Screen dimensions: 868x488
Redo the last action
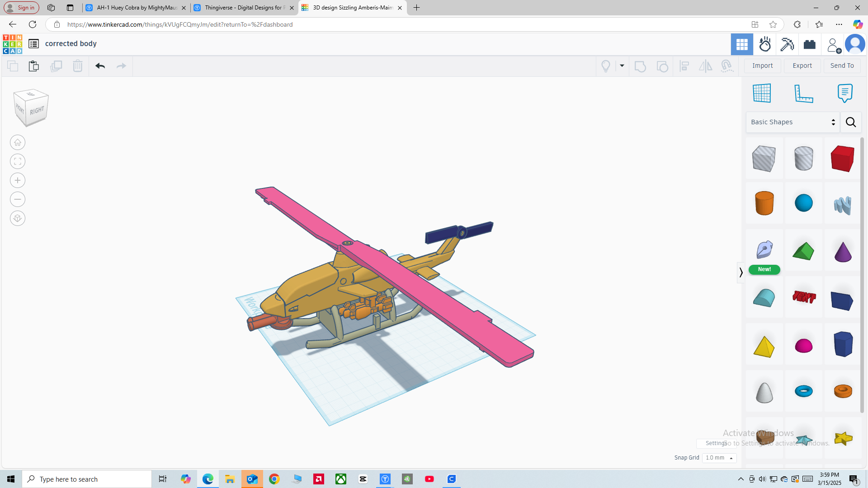pos(121,66)
